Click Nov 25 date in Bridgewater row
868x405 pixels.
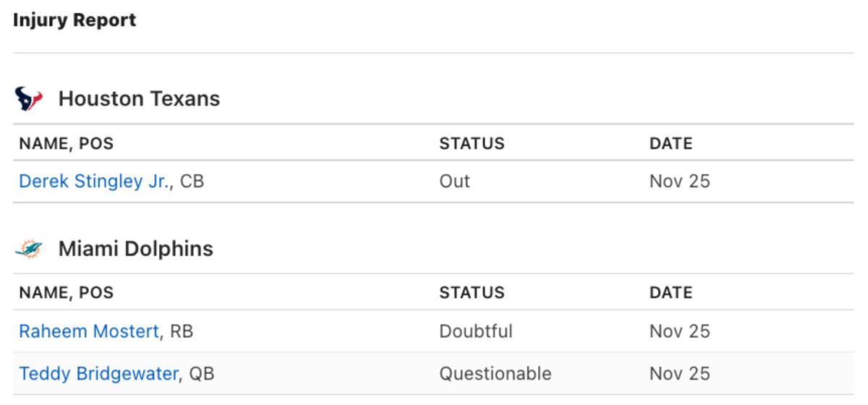pyautogui.click(x=680, y=374)
